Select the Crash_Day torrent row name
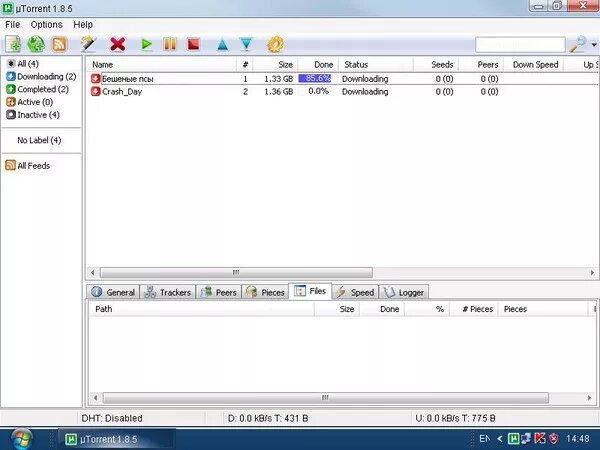600x450 pixels. coord(122,92)
